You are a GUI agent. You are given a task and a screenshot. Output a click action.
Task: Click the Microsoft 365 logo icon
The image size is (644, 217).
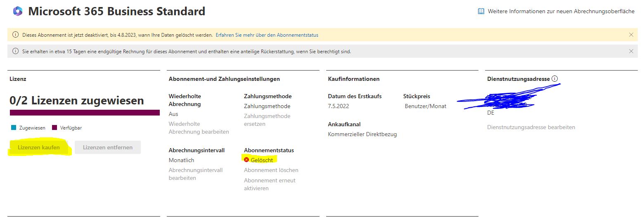17,12
